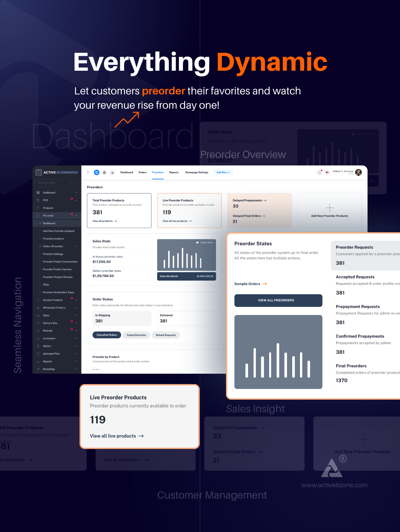Click the blue globe icon in the top bar
The image size is (400, 532).
coord(96,172)
